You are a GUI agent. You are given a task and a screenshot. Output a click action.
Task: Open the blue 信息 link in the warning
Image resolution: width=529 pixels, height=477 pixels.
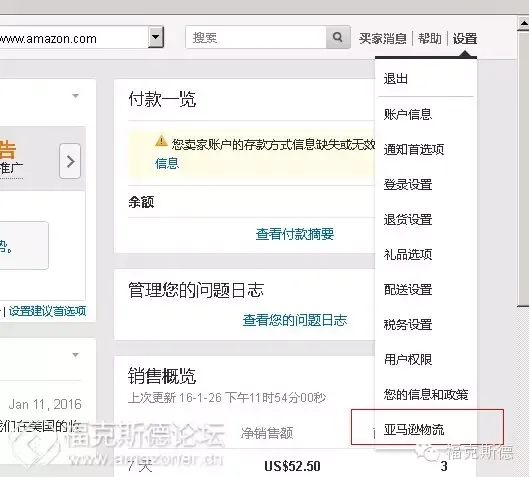pos(167,164)
